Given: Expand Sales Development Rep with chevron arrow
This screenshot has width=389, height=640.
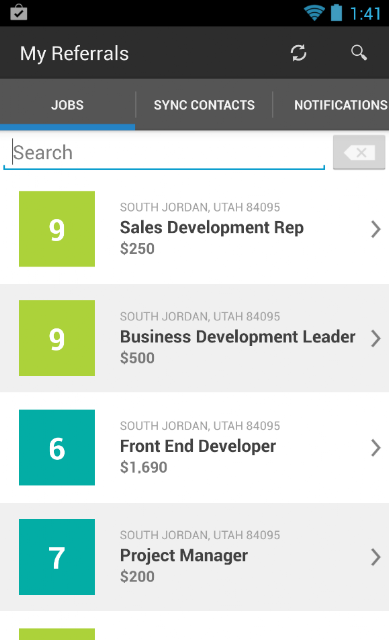Looking at the screenshot, I should [x=376, y=229].
